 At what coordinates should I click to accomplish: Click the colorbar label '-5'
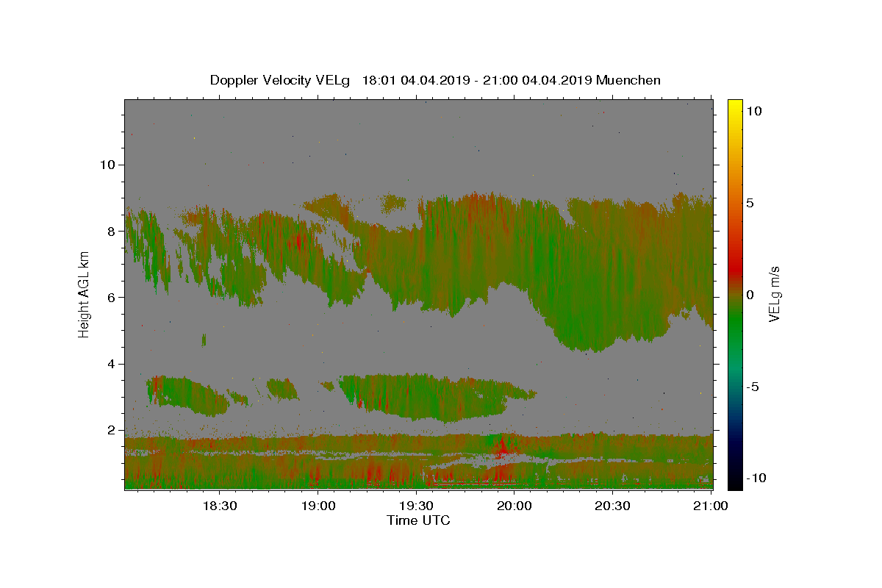coord(753,387)
